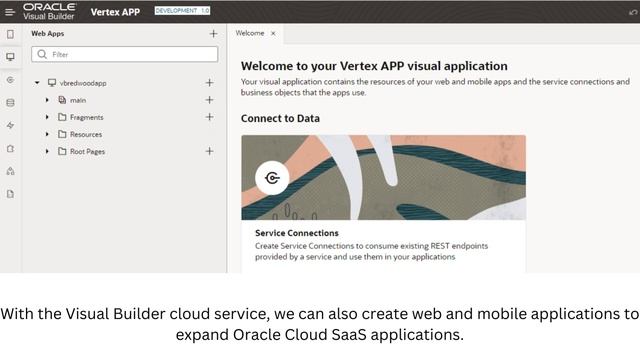Open the Services navigator icon
This screenshot has width=640, height=360.
(x=10, y=80)
